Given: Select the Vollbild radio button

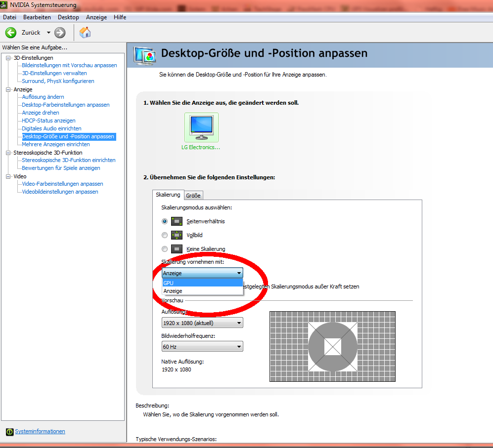Looking at the screenshot, I should tap(165, 235).
